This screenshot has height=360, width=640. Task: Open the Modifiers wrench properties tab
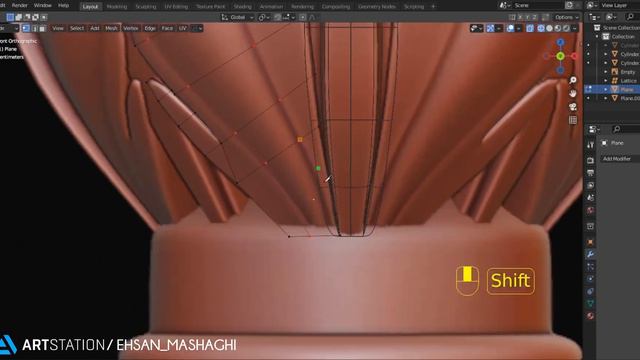point(591,254)
